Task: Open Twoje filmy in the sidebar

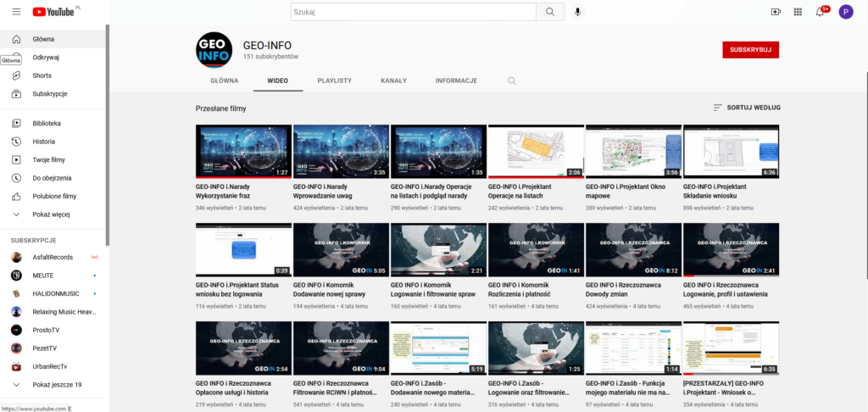Action: tap(53, 160)
